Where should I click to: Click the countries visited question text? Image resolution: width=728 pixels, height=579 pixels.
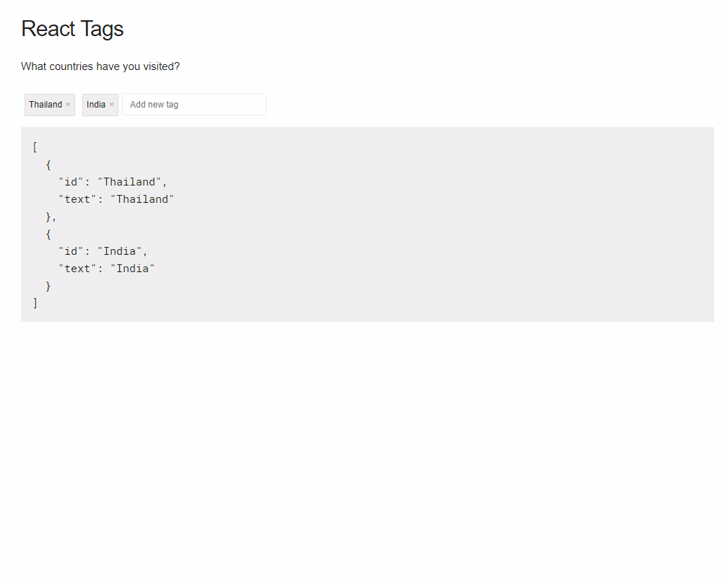point(100,66)
